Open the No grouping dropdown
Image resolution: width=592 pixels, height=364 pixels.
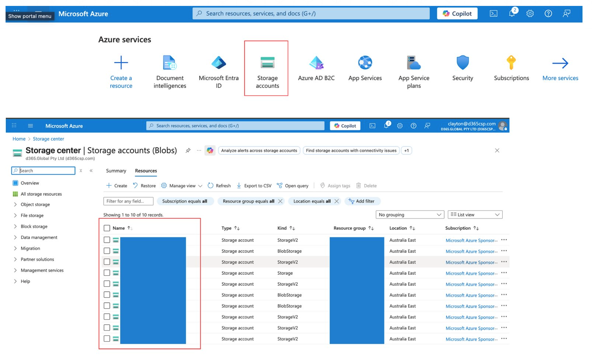pyautogui.click(x=409, y=214)
